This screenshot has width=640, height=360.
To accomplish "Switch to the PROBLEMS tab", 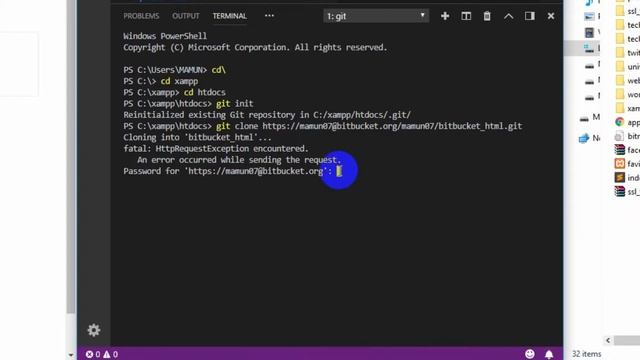I will pos(141,16).
